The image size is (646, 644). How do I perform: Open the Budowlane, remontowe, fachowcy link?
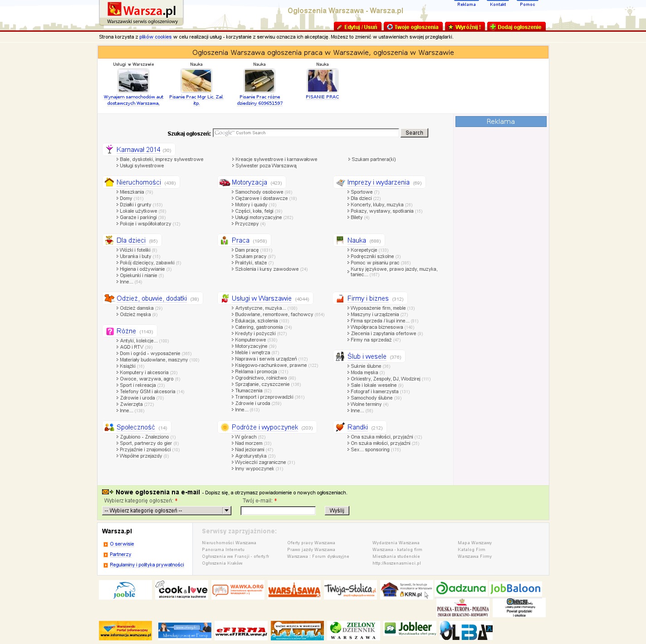click(x=274, y=315)
